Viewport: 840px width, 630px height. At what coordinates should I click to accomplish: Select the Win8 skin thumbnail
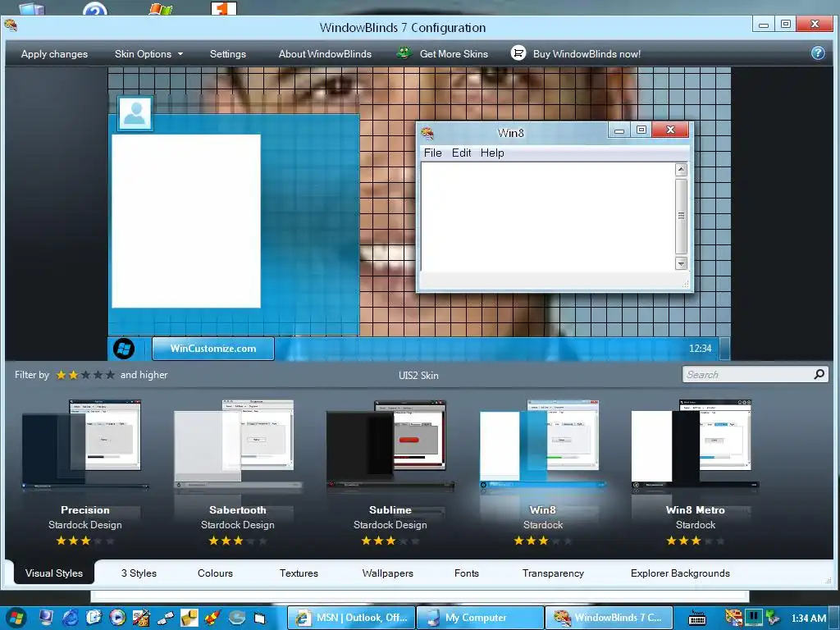pos(543,444)
